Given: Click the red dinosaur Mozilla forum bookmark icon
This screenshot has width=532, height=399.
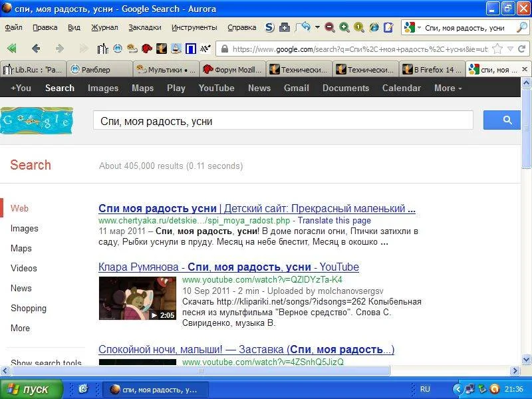Looking at the screenshot, I should [146, 49].
